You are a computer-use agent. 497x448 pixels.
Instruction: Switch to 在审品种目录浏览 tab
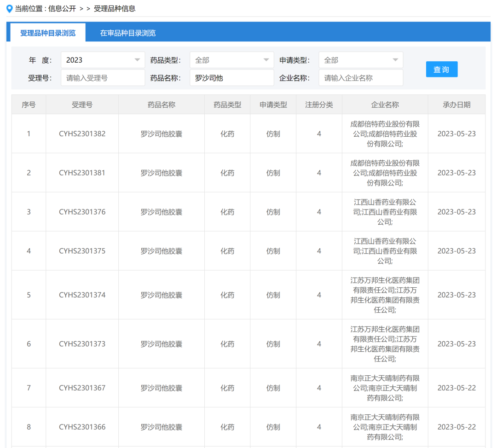(128, 33)
